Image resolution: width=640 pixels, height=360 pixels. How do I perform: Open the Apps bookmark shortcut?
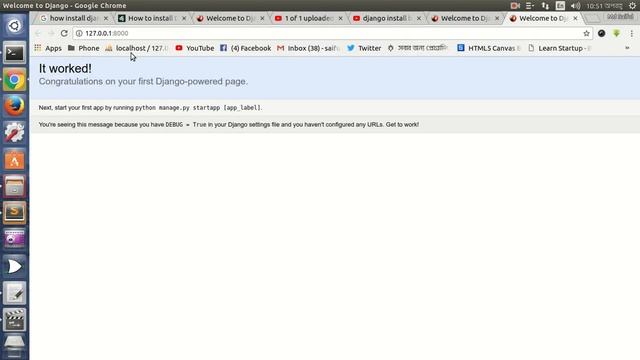(48, 48)
